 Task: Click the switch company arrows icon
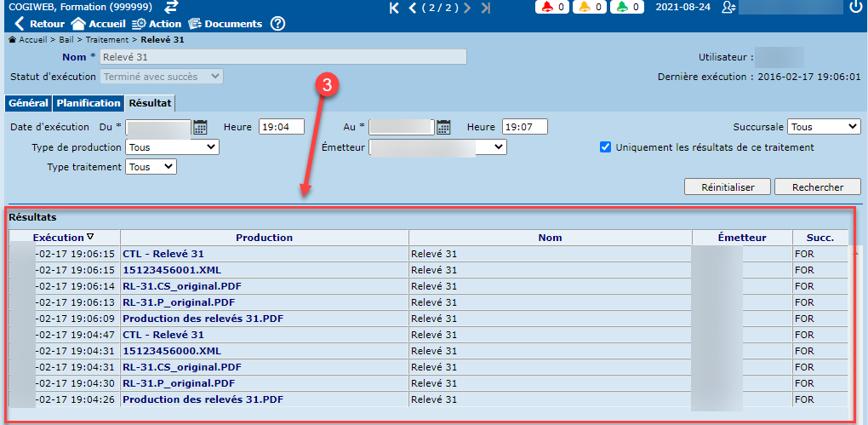172,7
